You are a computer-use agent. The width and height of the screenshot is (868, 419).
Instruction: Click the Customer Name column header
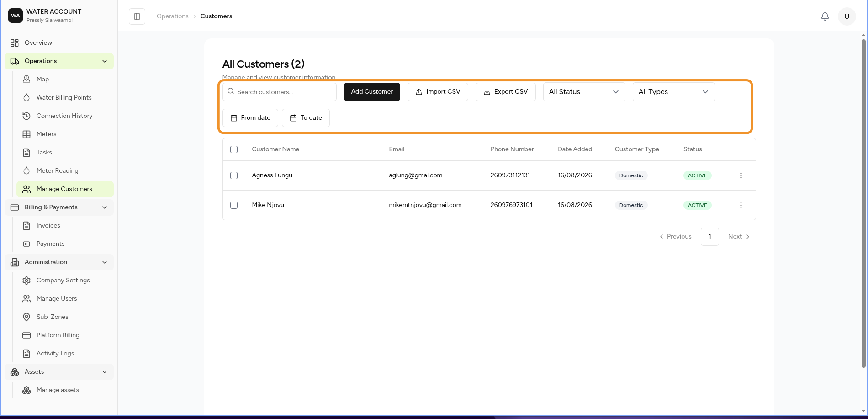(x=275, y=149)
